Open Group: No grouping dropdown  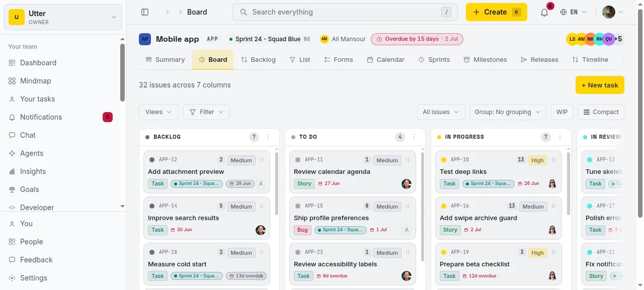point(508,112)
